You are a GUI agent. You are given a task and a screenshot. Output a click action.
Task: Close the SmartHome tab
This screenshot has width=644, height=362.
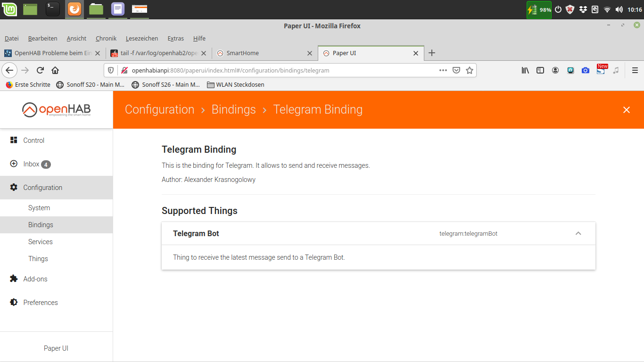310,53
